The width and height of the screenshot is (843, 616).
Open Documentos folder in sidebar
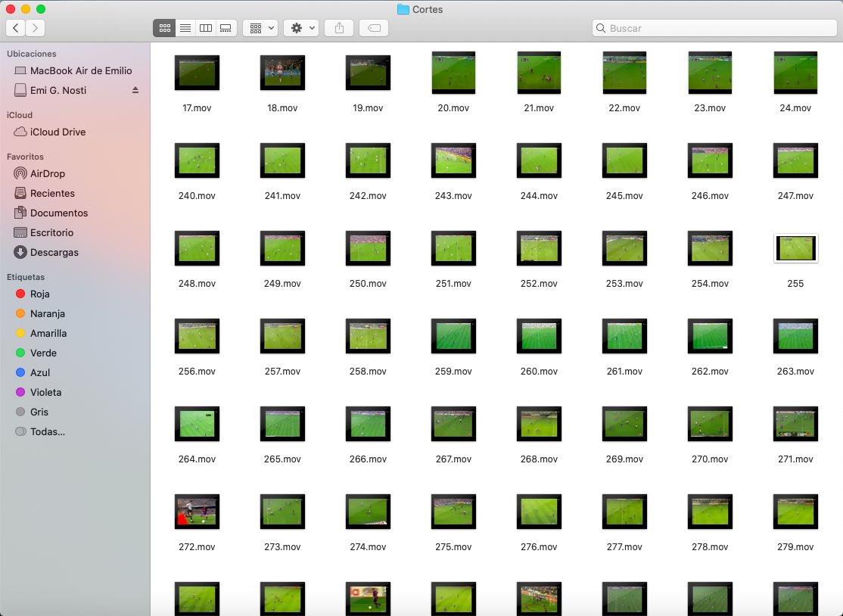(75, 213)
